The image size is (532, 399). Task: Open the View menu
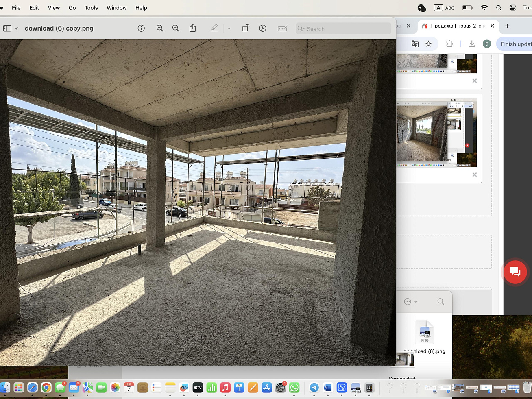point(54,8)
